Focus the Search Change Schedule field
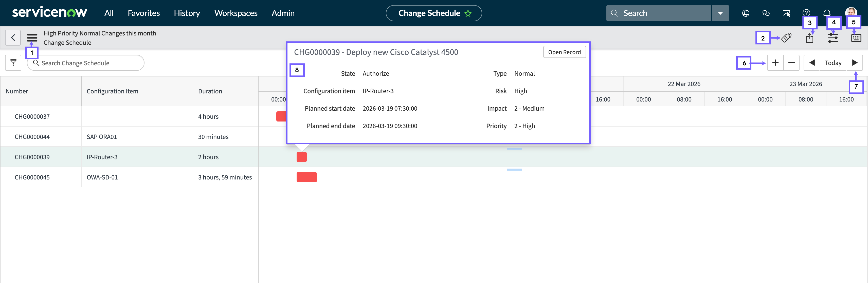 tap(86, 63)
